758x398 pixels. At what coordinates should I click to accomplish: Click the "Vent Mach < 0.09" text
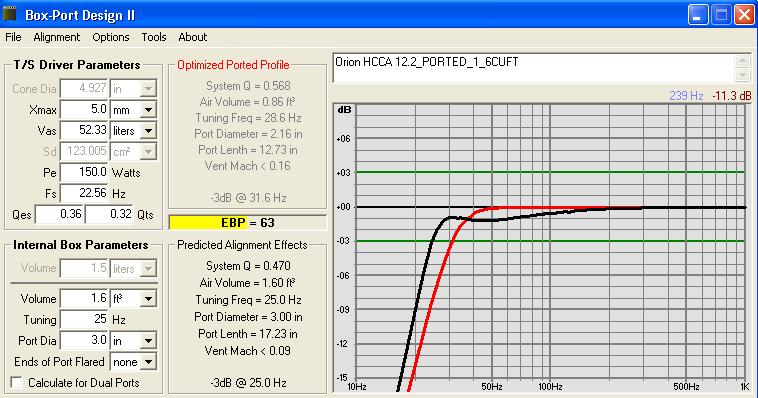248,351
